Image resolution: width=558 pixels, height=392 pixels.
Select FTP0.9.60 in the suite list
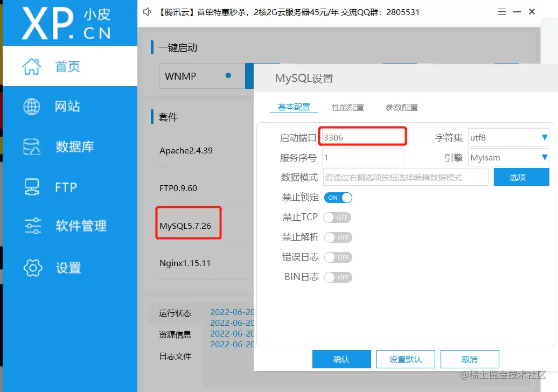pyautogui.click(x=178, y=188)
